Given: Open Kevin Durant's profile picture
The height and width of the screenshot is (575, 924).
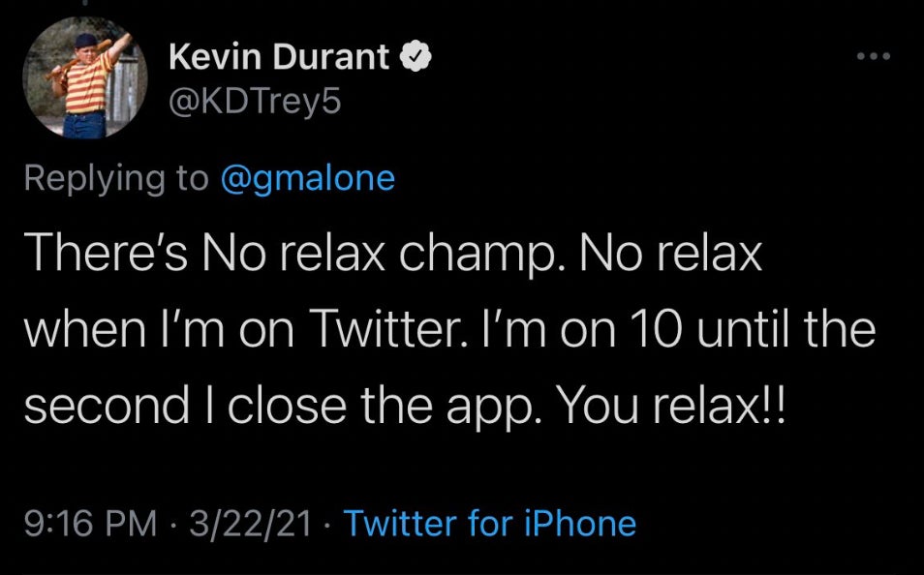Looking at the screenshot, I should 84,79.
